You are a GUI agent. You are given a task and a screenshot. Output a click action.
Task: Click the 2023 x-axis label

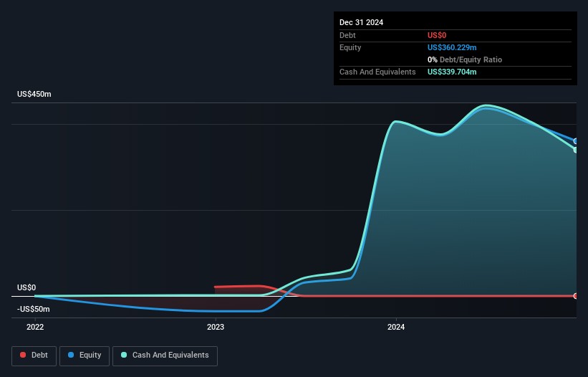tap(216, 328)
